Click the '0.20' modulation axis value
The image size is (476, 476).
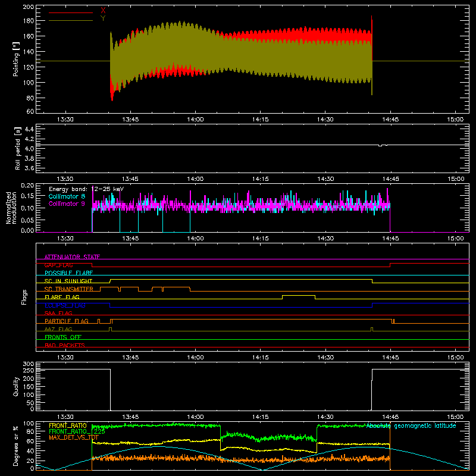[27, 185]
